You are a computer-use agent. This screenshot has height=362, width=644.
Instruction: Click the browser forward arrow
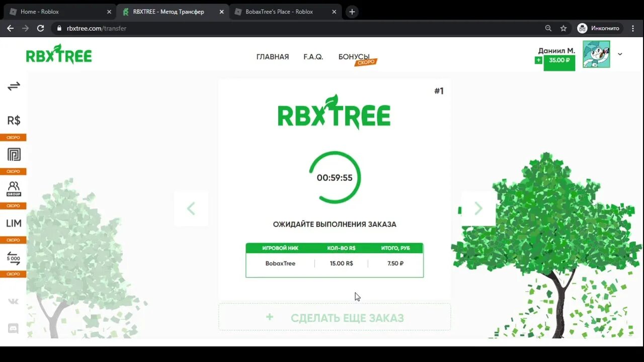click(x=25, y=28)
